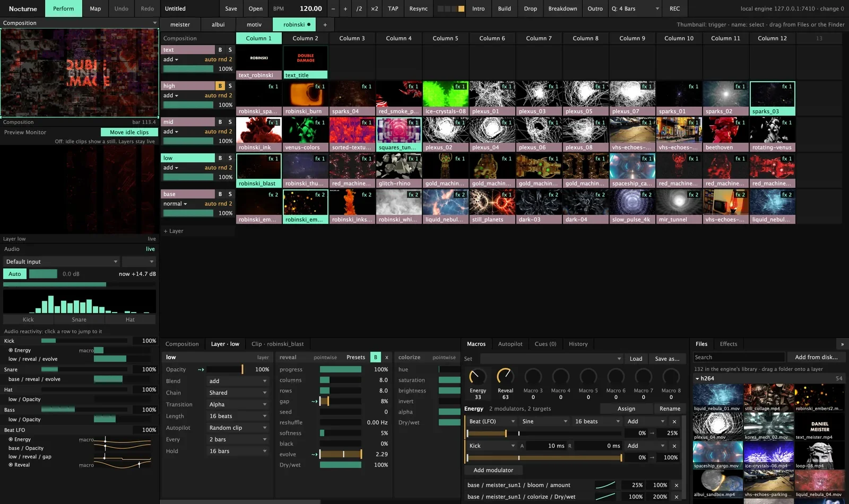Open the Q: 4 Bars quantize dropdown
849x504 pixels.
pos(635,8)
